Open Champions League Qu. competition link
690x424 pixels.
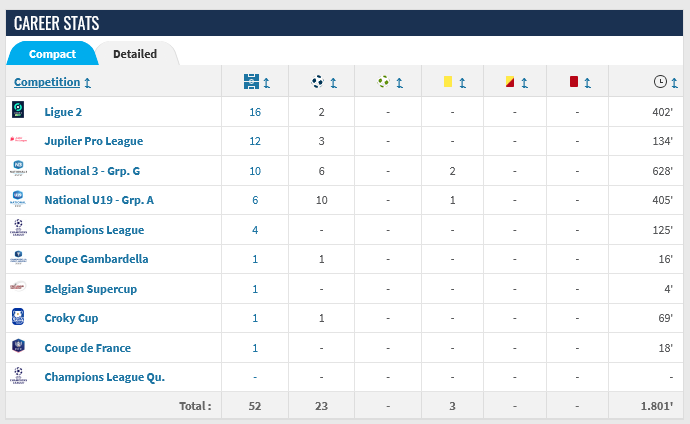pos(104,377)
